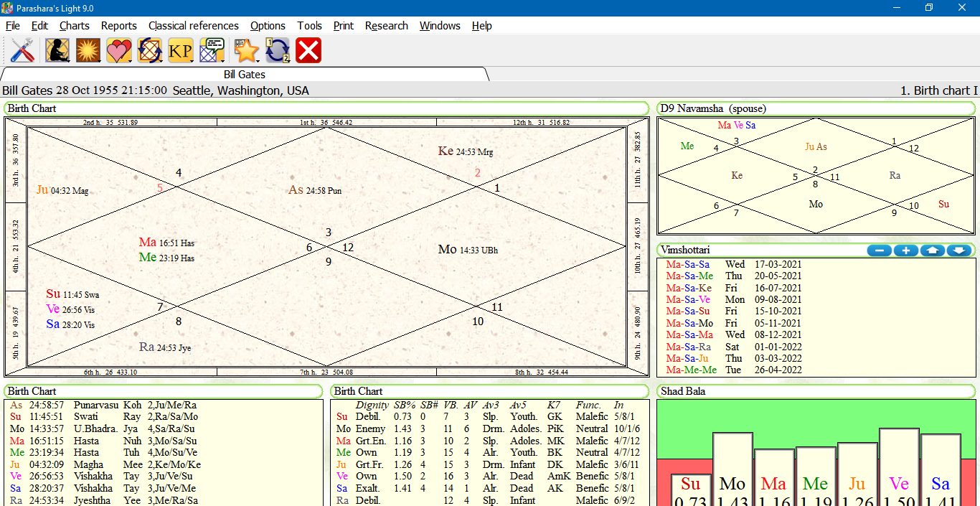Click Ra in the D9 Navamsha chart

(x=895, y=176)
